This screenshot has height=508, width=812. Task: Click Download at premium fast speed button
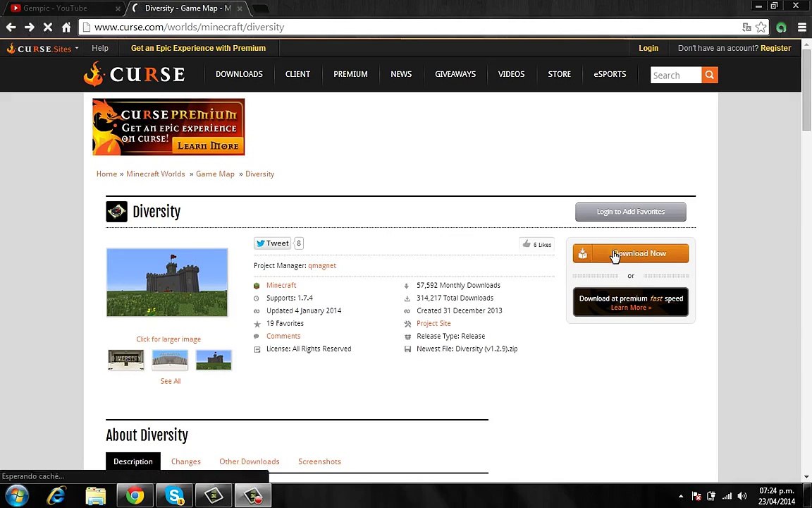point(630,302)
